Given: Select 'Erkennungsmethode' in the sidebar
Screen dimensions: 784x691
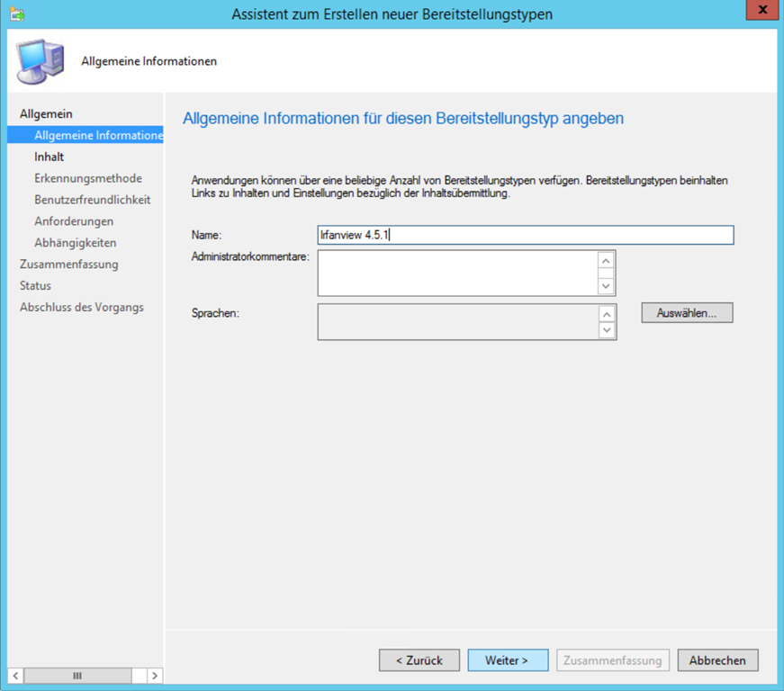Looking at the screenshot, I should pos(88,178).
